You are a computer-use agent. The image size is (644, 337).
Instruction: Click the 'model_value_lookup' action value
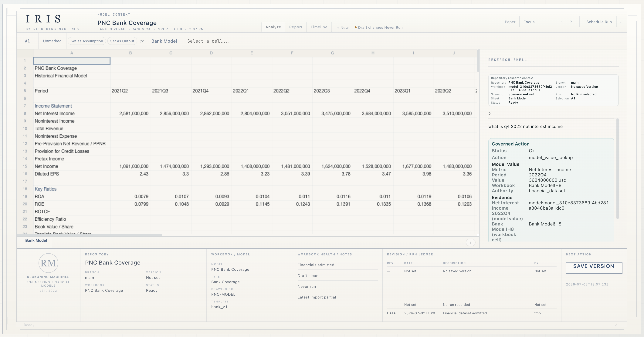click(551, 158)
